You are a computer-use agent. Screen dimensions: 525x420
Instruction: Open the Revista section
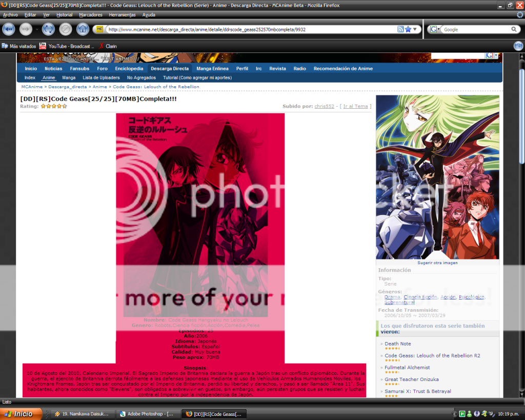[277, 69]
